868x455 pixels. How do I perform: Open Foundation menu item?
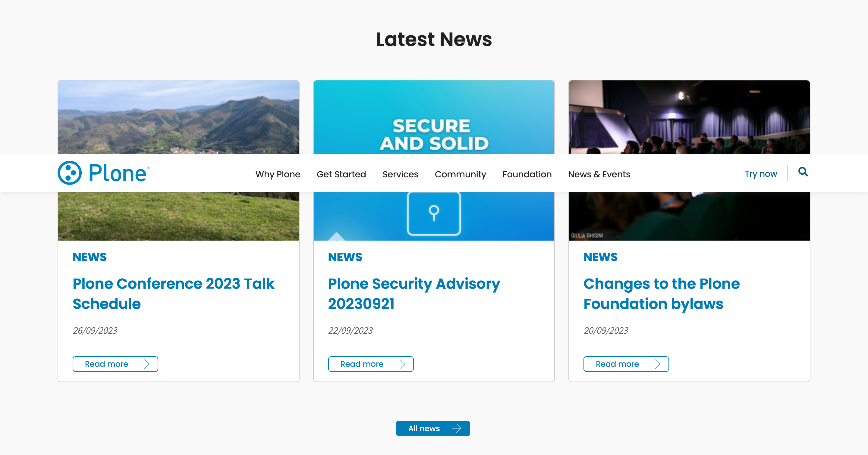pyautogui.click(x=527, y=174)
